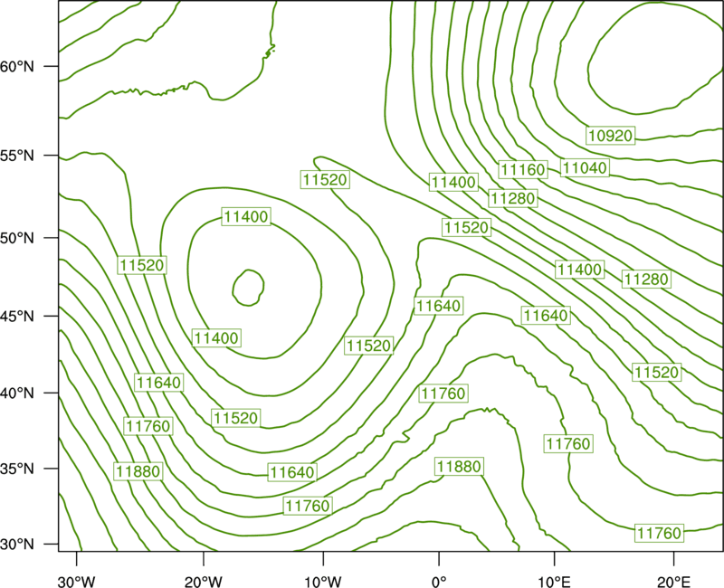Select the 55°N latitude axis label
The width and height of the screenshot is (724, 588).
[x=17, y=156]
